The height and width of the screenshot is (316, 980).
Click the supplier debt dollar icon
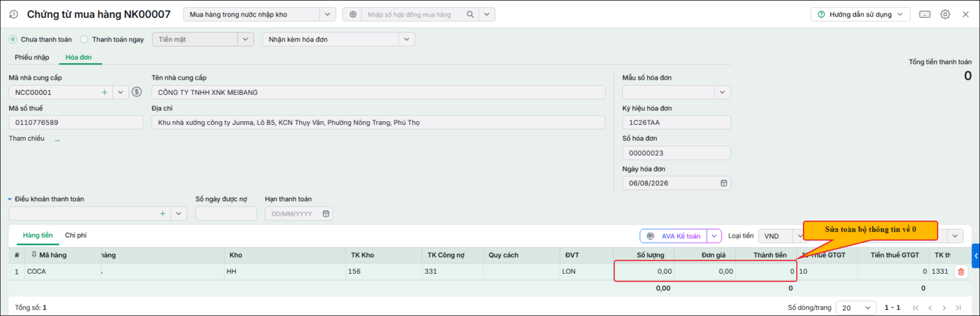(x=137, y=92)
